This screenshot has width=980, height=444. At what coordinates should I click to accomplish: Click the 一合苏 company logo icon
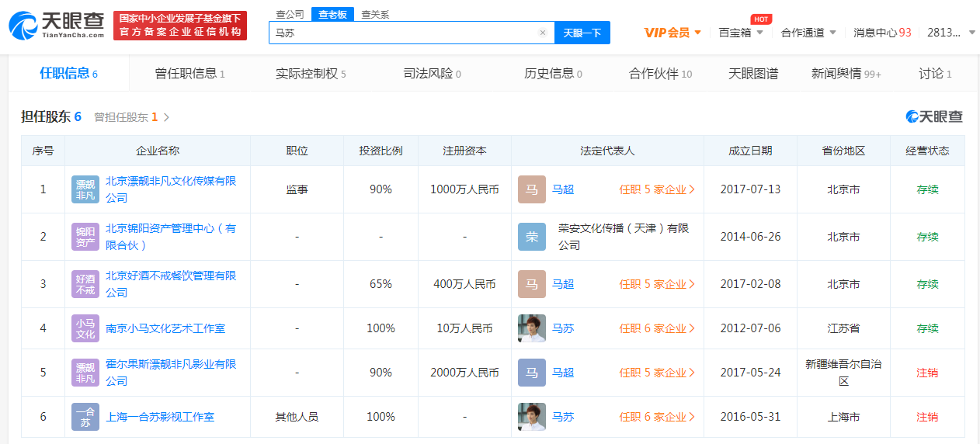85,417
